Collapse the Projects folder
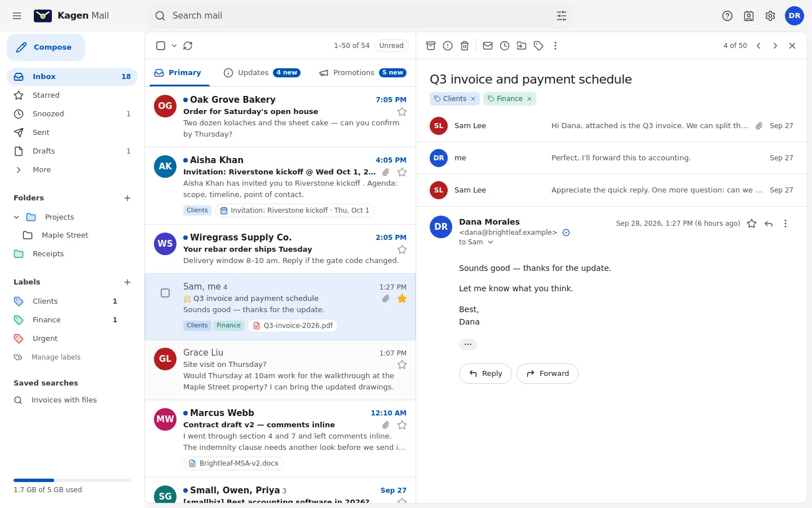 point(16,217)
